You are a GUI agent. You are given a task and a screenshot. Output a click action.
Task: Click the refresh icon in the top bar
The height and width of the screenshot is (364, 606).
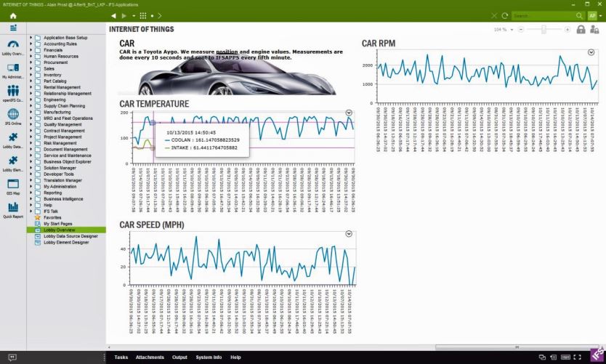click(x=505, y=16)
